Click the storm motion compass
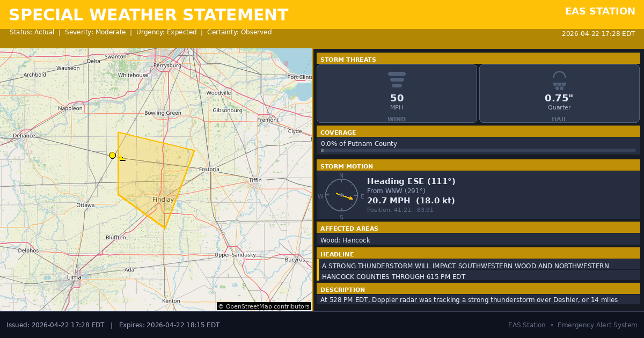 [x=341, y=195]
